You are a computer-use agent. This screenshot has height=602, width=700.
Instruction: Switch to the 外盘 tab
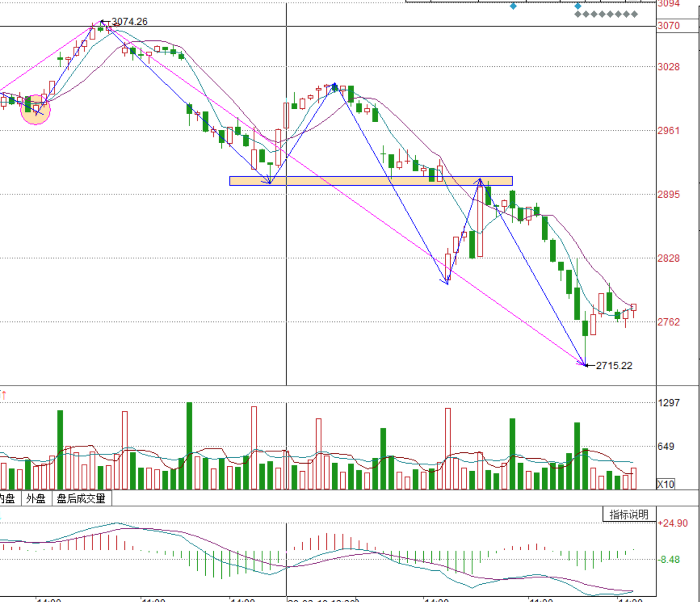36,499
